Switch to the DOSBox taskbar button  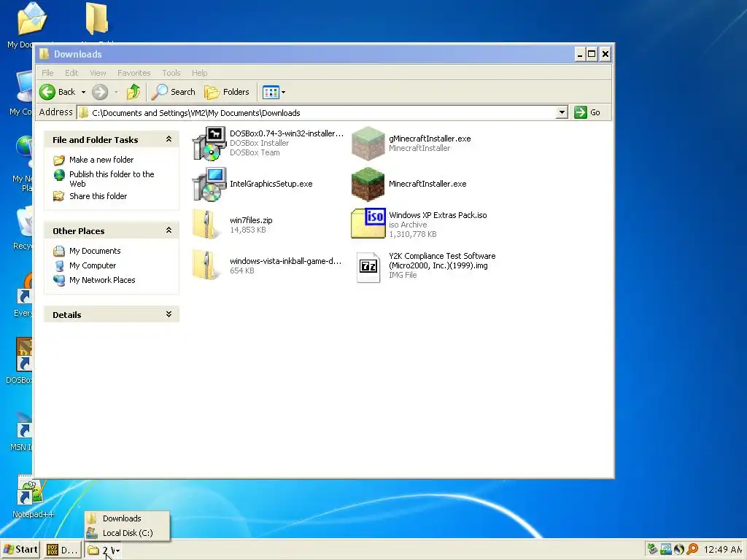coord(62,551)
